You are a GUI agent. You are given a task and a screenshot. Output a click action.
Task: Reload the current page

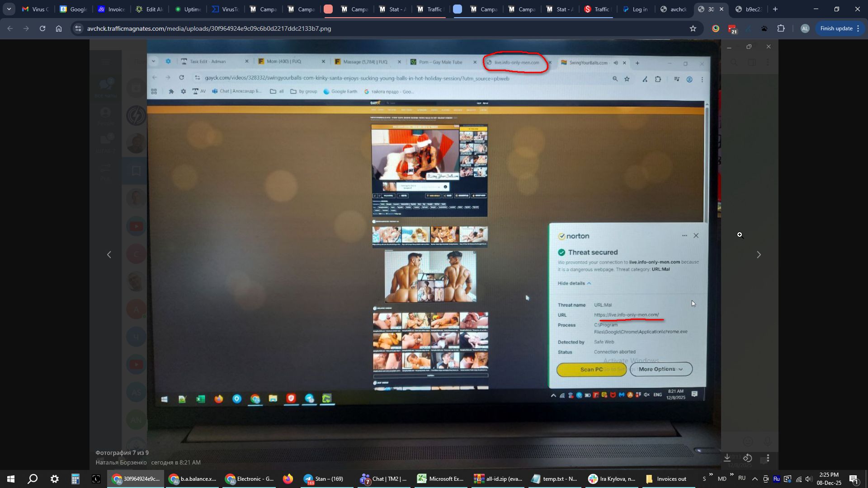coord(42,28)
